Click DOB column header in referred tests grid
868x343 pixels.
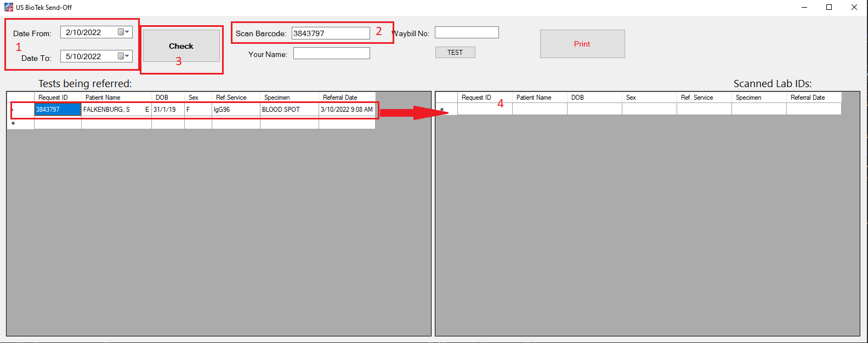pyautogui.click(x=168, y=98)
